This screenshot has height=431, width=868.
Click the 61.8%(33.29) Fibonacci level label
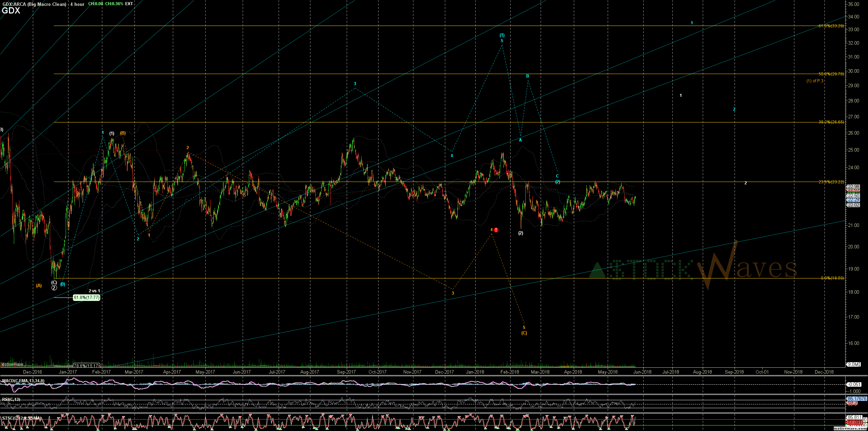831,26
